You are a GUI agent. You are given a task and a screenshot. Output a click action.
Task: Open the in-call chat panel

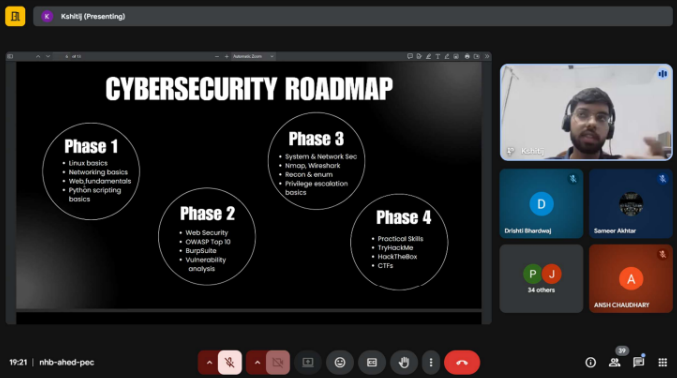point(638,362)
